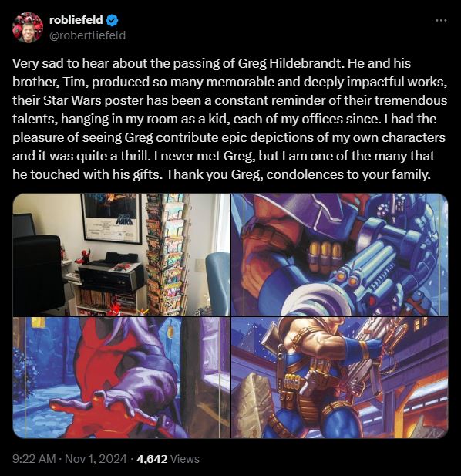Click the Star Wars poster in photo
461x476 pixels.
(x=112, y=218)
